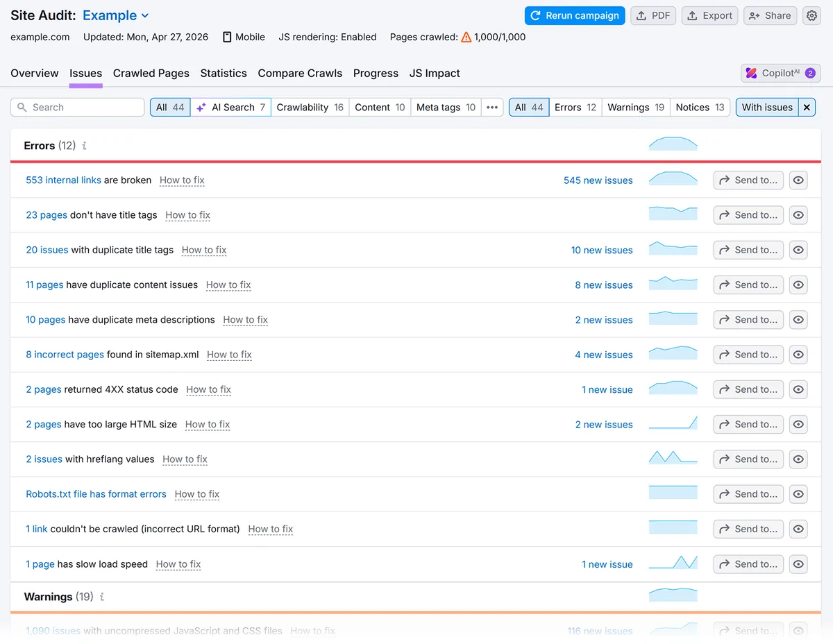Click the Errors header trend graph
Viewport: 833px width, 644px height.
(x=673, y=144)
